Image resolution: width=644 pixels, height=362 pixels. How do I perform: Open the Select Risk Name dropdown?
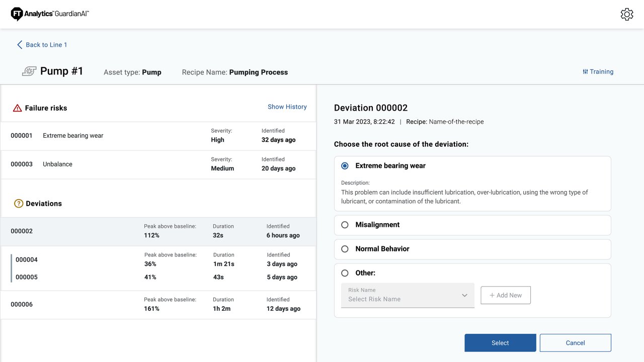click(x=408, y=296)
